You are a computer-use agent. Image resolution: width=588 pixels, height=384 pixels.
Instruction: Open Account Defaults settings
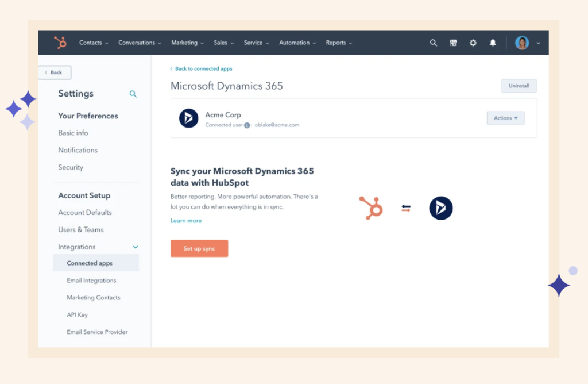click(x=85, y=213)
